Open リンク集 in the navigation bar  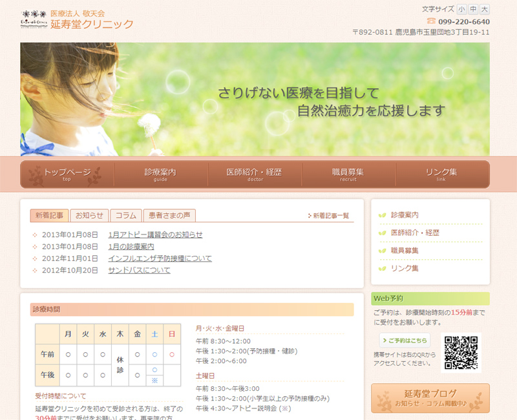(x=442, y=174)
